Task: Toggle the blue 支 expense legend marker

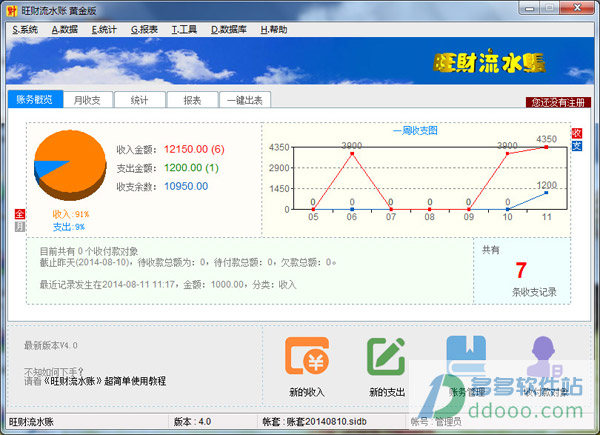Action: (577, 146)
